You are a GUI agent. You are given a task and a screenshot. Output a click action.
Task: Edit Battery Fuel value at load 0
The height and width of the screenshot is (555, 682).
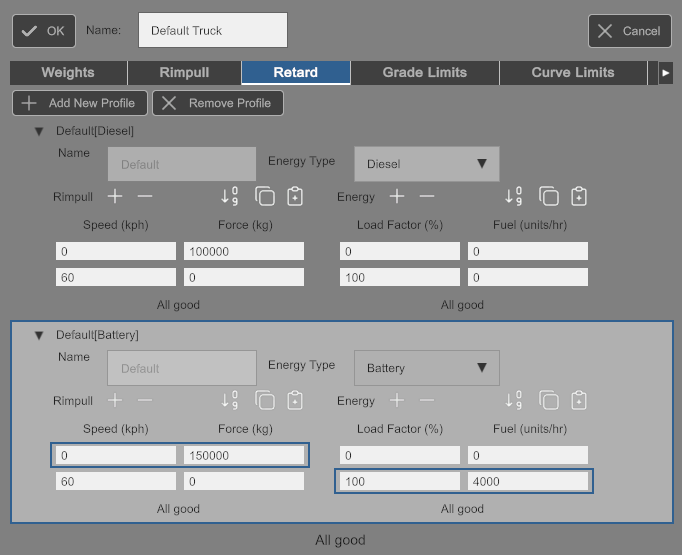(528, 455)
